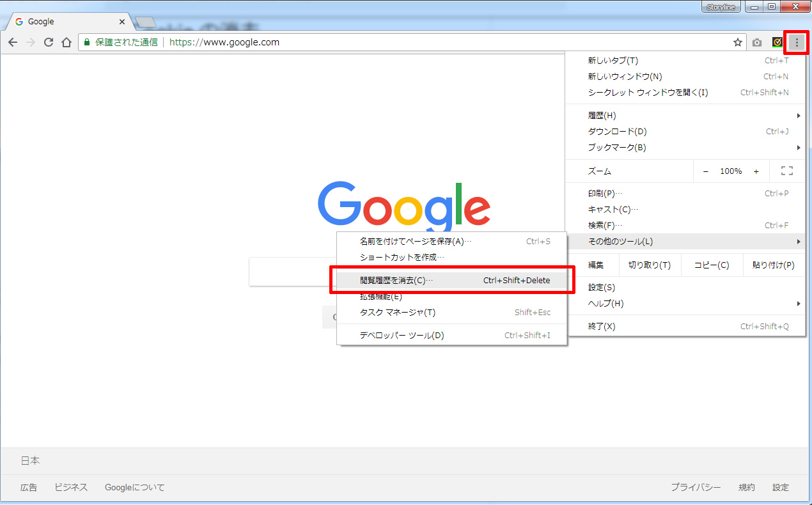812x505 pixels.
Task: Increase zoom with the plus button
Action: click(x=756, y=171)
